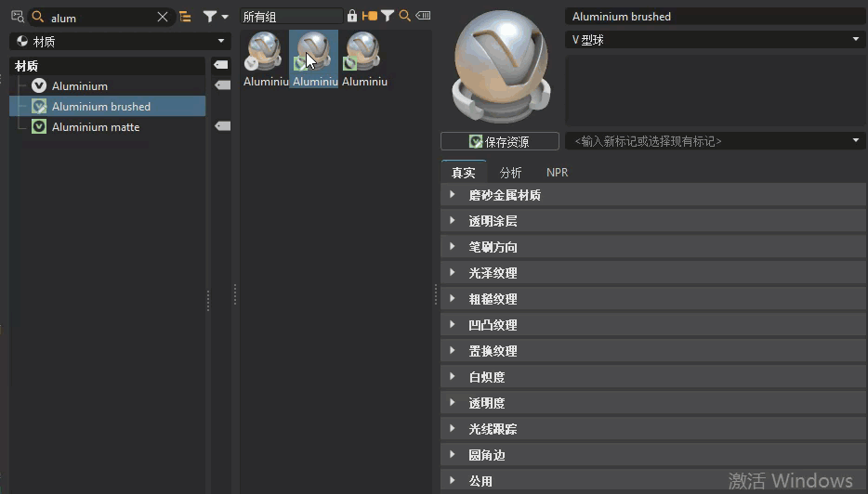Clear the alum search text
Image resolution: width=868 pixels, height=494 pixels.
tap(163, 17)
